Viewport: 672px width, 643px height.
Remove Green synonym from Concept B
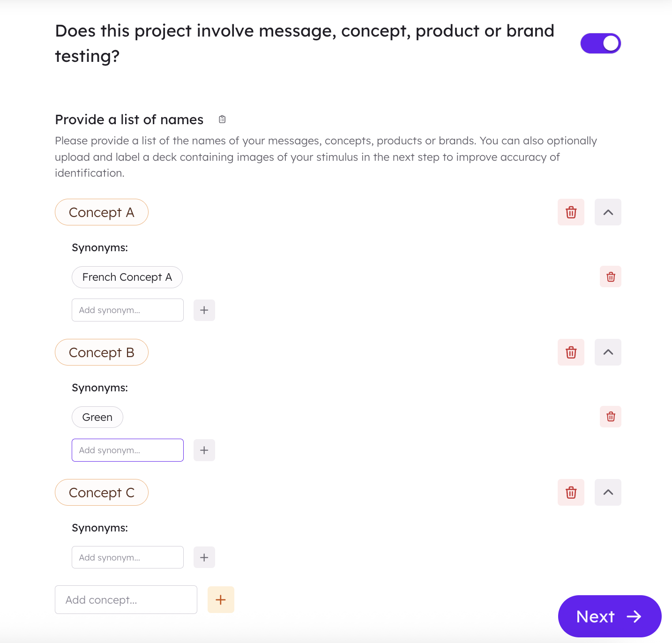tap(611, 417)
